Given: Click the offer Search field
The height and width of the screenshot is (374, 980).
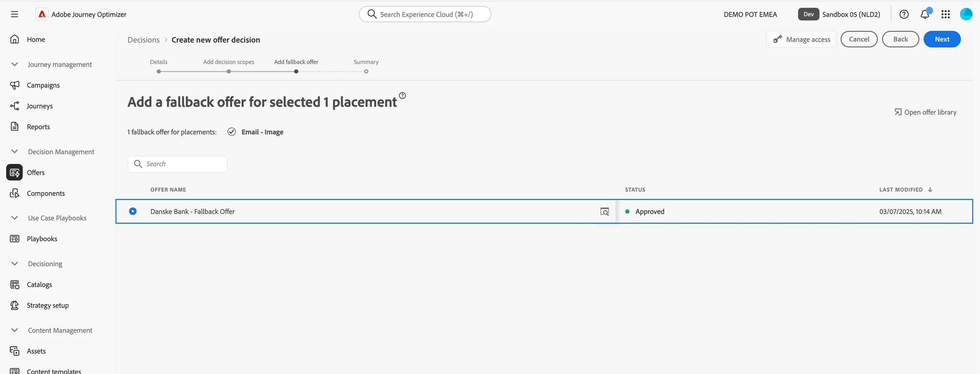Looking at the screenshot, I should point(177,164).
